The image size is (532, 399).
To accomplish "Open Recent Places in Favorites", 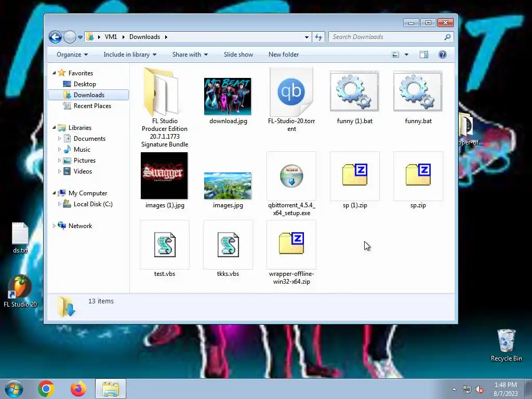I will (x=92, y=106).
